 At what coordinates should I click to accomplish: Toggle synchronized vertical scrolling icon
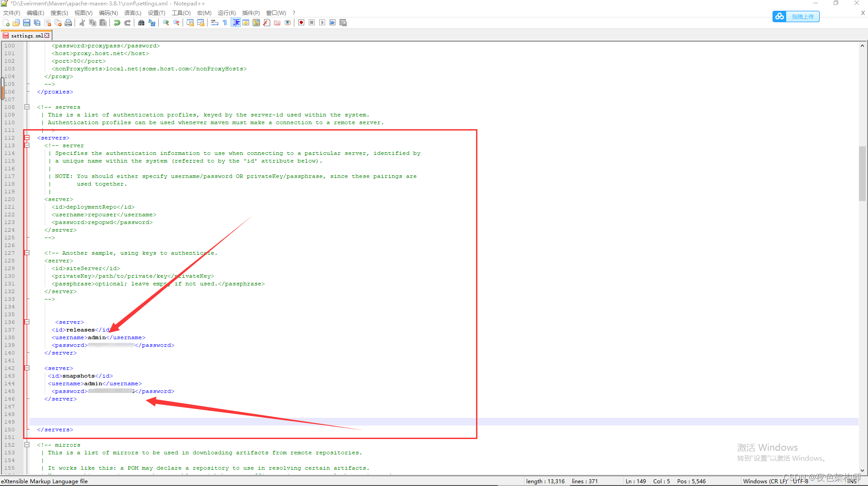pyautogui.click(x=190, y=23)
